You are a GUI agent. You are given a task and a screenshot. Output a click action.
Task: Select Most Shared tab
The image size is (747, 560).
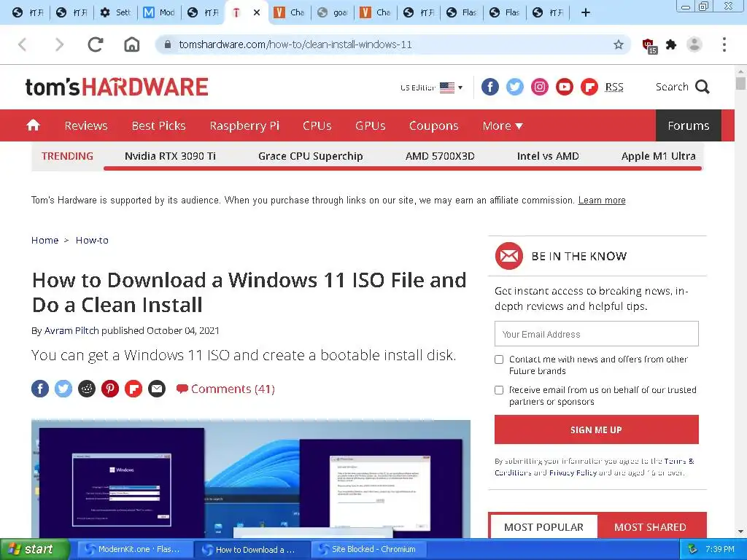650,526
